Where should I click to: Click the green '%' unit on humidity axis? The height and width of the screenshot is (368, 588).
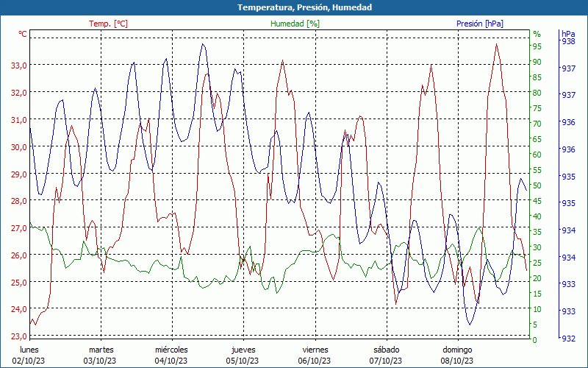pyautogui.click(x=537, y=34)
